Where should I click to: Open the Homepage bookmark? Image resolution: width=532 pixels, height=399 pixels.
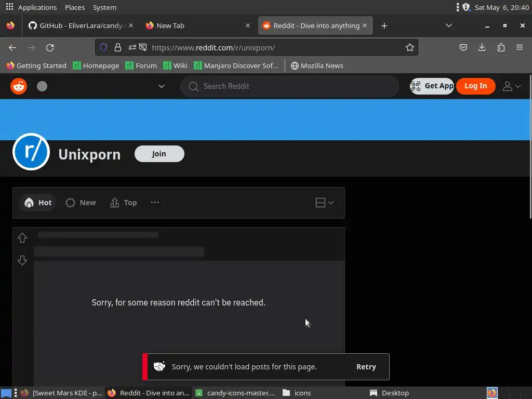(x=96, y=65)
